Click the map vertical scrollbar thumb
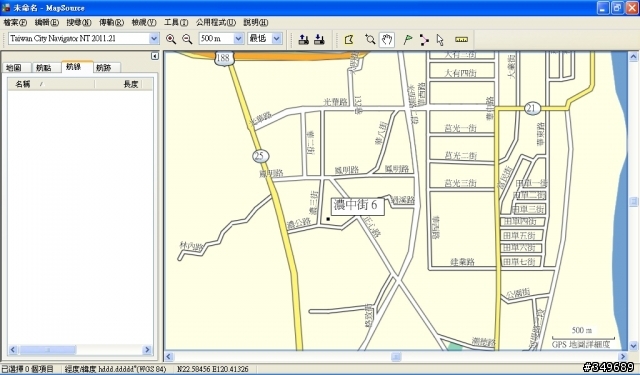The image size is (640, 375). [x=633, y=202]
